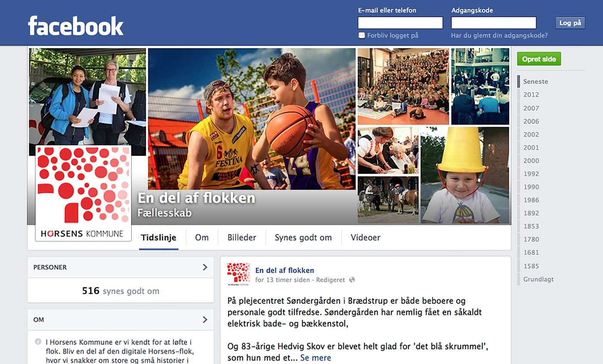Click the globe privacy icon in post

pos(352,280)
